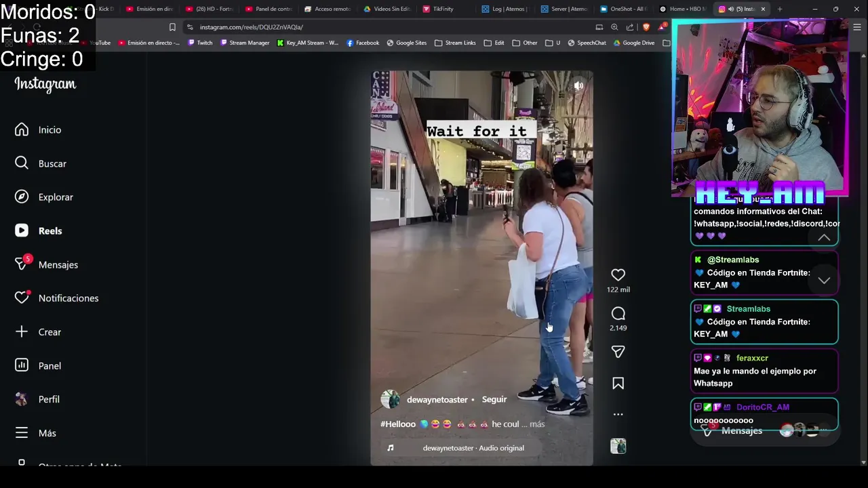Open a new tab with plus button
Image resolution: width=868 pixels, height=488 pixels.
point(780,9)
